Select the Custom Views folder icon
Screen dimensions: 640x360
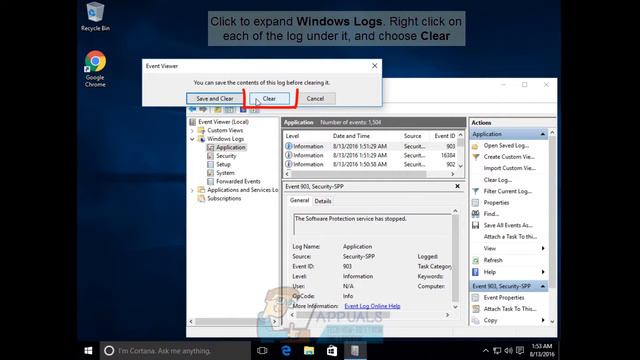click(201, 130)
